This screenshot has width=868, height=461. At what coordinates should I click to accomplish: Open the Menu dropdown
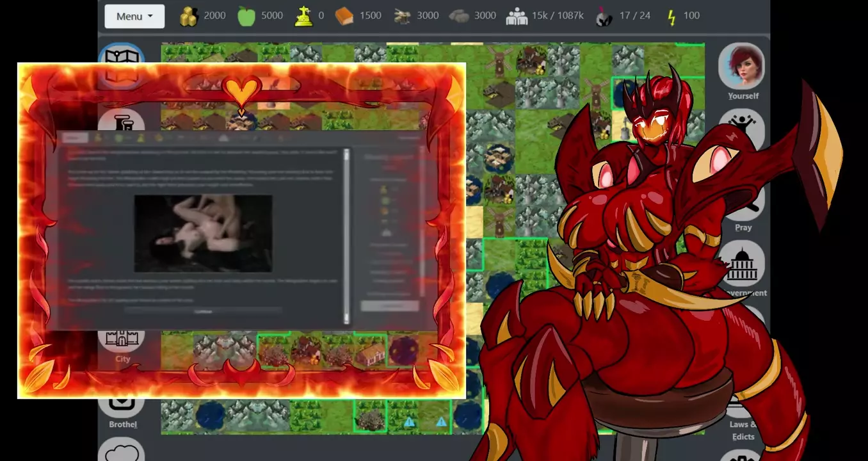click(x=134, y=16)
